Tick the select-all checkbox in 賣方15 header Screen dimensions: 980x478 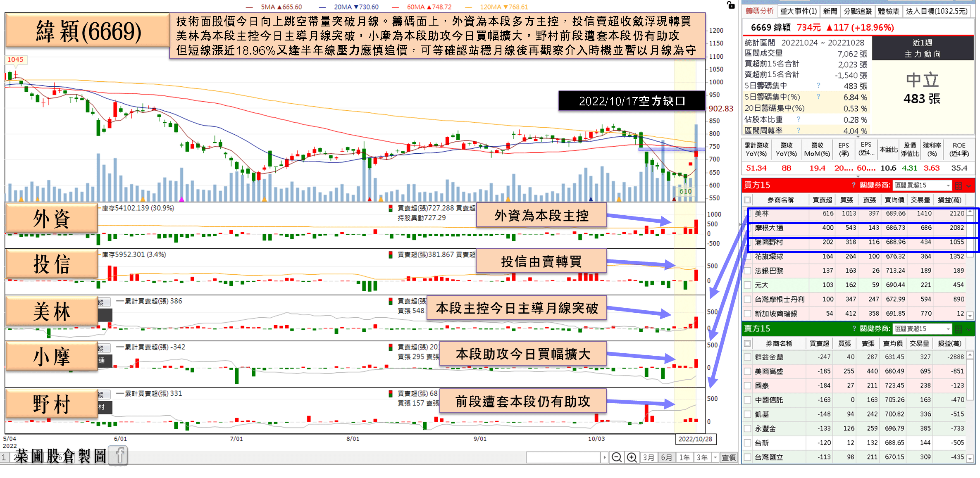747,344
